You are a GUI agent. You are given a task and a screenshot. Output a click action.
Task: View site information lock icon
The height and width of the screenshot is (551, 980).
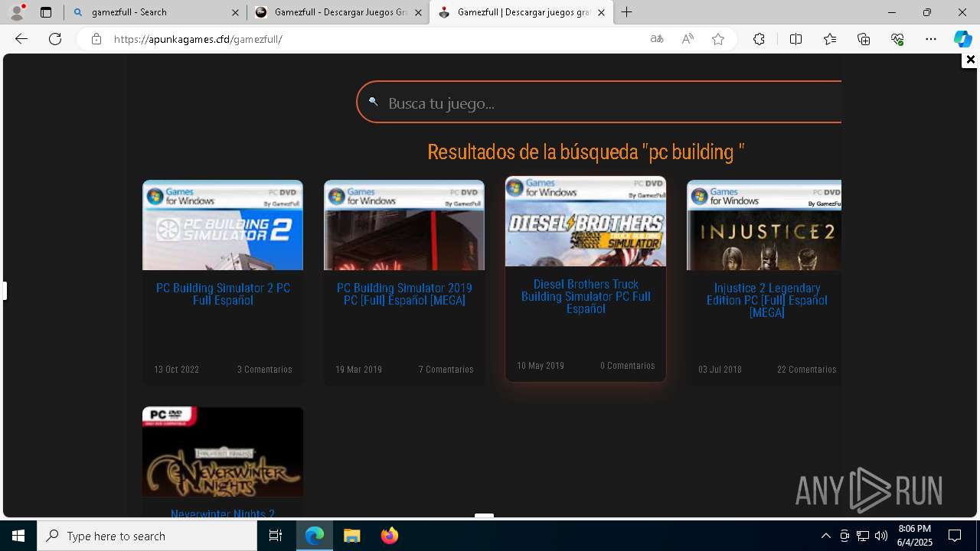pos(96,39)
